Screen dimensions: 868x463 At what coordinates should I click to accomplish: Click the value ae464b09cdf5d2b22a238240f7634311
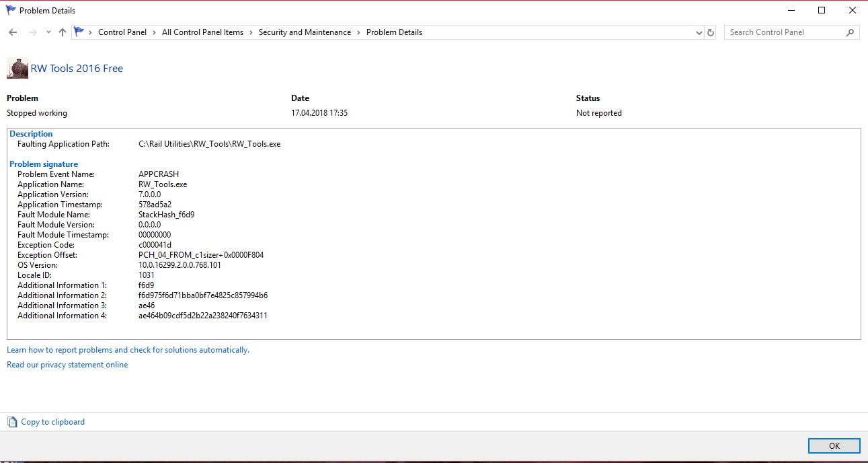(203, 316)
